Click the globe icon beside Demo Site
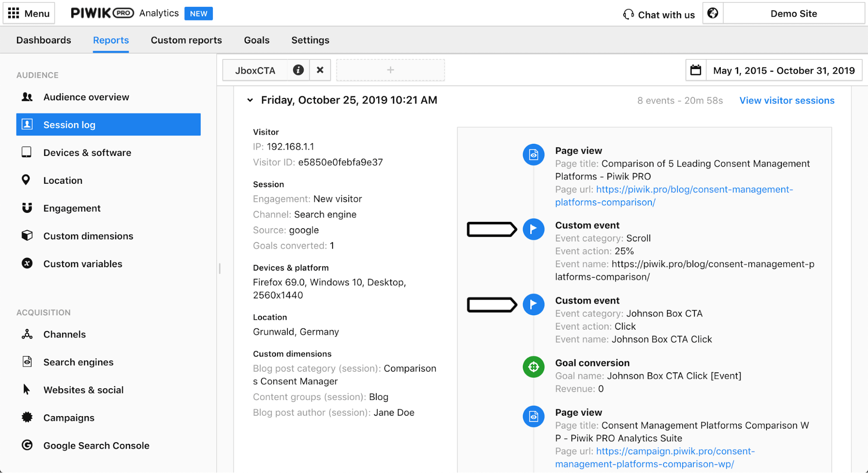The image size is (868, 473). pos(713,13)
